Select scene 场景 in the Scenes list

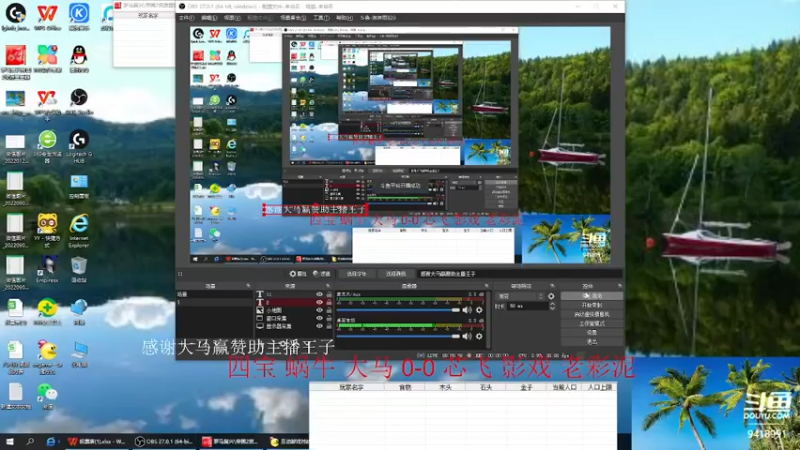214,294
